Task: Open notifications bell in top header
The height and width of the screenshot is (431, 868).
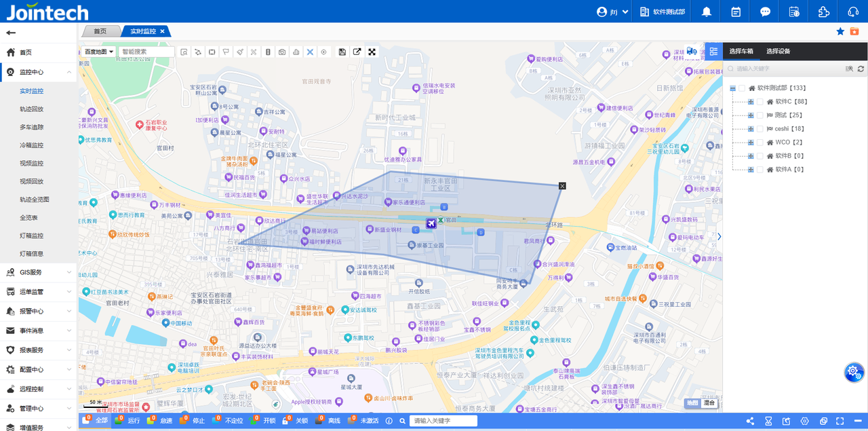Action: click(x=707, y=12)
